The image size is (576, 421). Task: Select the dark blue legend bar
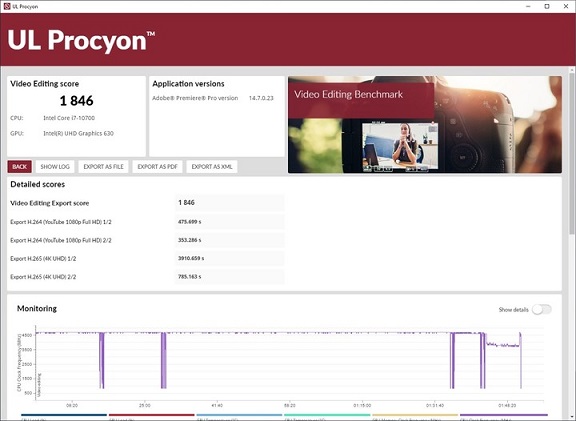[x=64, y=415]
